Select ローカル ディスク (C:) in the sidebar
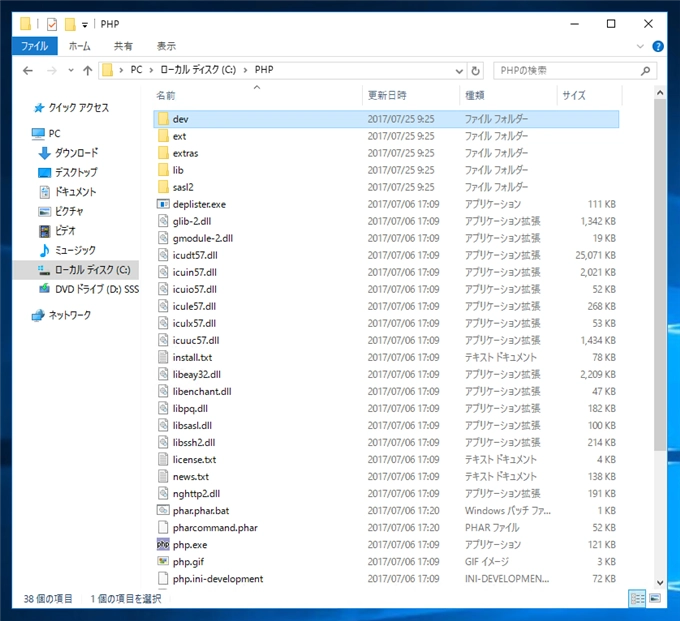680x621 pixels. coord(76,270)
